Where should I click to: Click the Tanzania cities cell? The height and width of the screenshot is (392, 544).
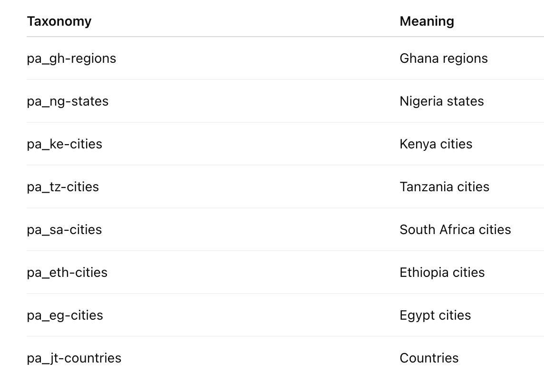pos(445,187)
